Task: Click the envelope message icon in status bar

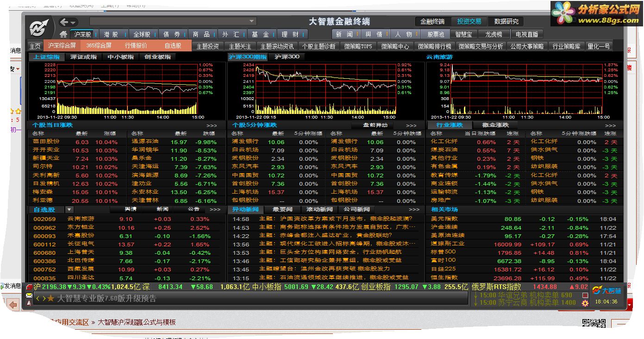Action: tap(29, 295)
